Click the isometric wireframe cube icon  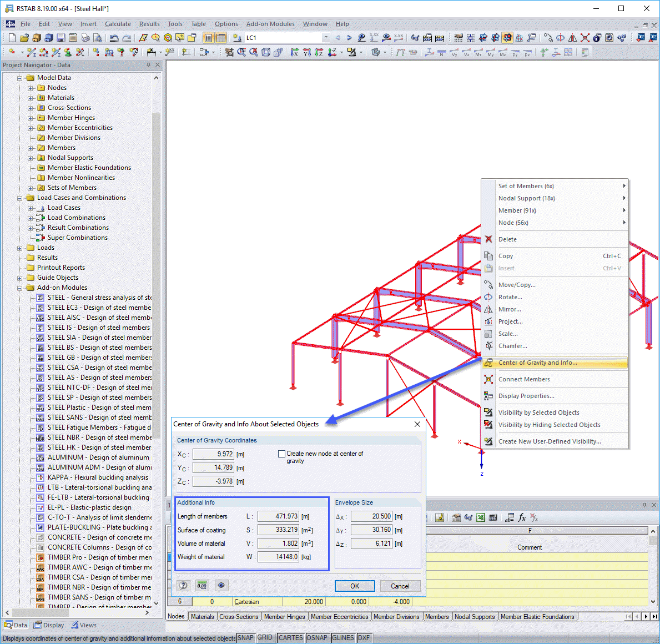266,53
